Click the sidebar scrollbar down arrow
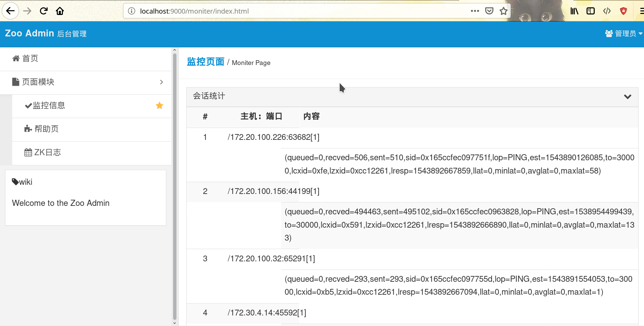The height and width of the screenshot is (326, 644). [x=175, y=323]
